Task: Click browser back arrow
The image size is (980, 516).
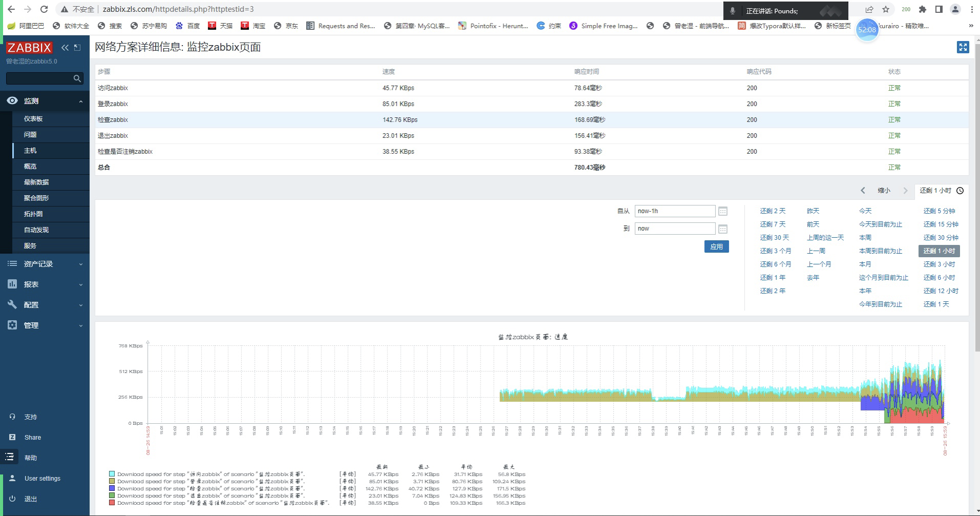Action: [x=11, y=9]
